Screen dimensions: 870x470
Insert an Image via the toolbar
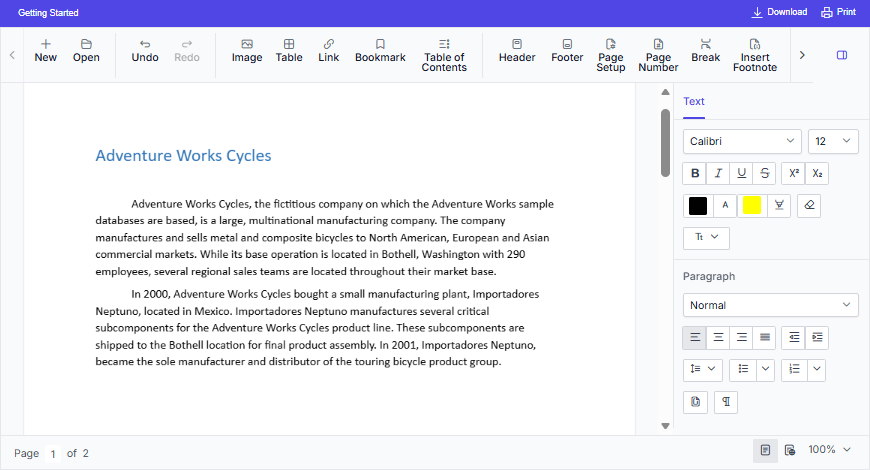[x=247, y=51]
